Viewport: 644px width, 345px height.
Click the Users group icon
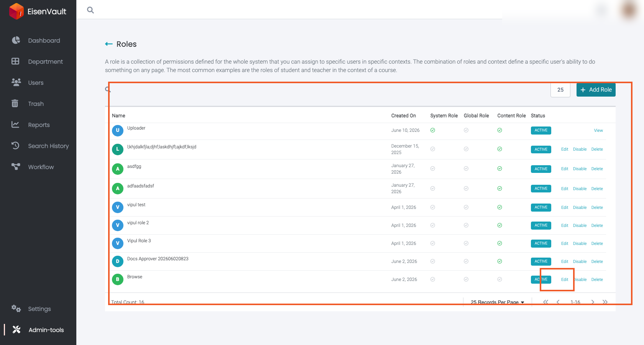[16, 82]
